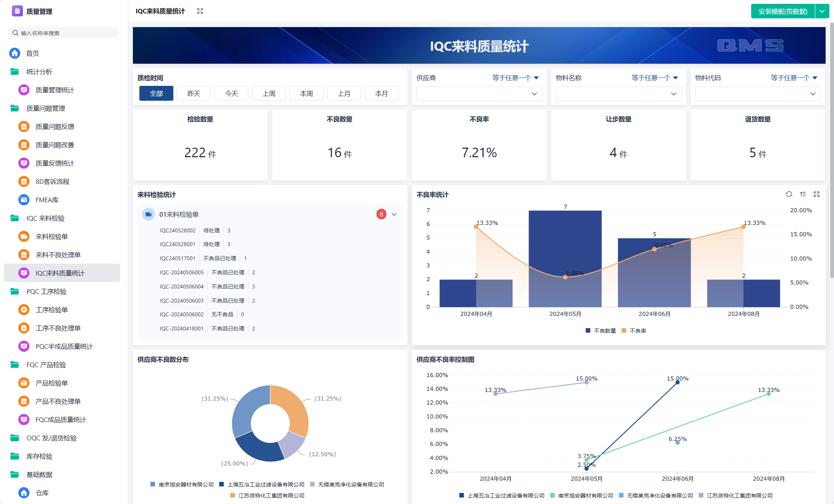Click the fullscreen icon beside IQC来料质量统计 title

pos(200,11)
